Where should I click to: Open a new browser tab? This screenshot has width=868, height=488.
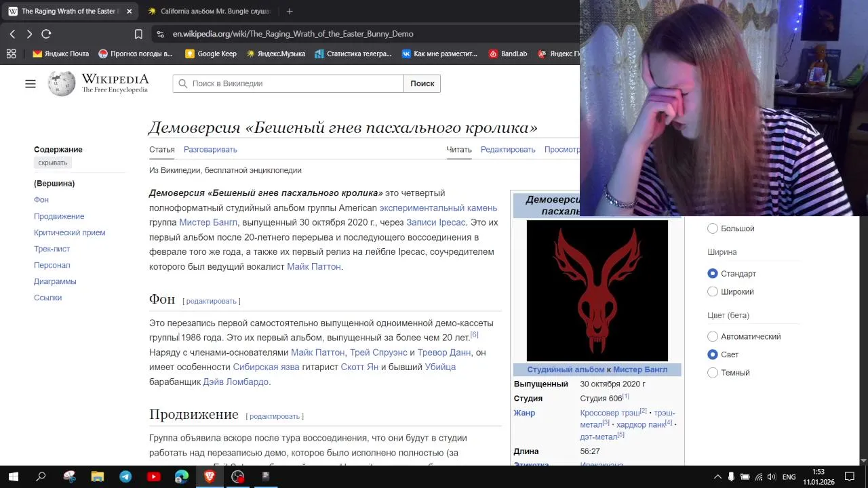click(x=290, y=12)
